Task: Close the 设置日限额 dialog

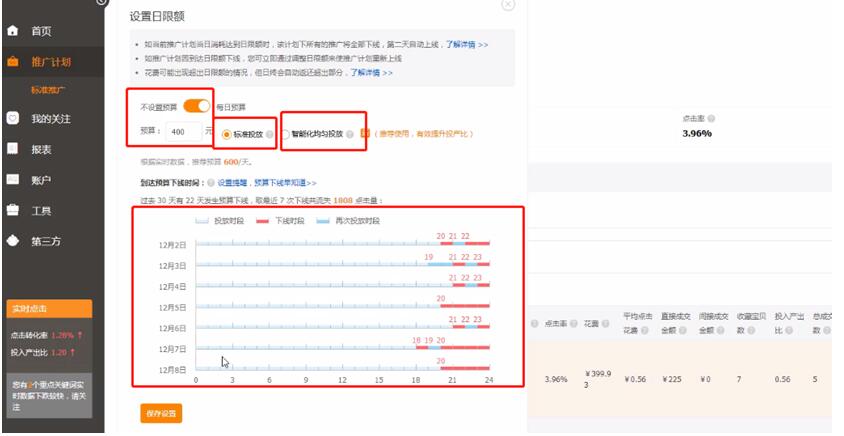Action: click(508, 5)
